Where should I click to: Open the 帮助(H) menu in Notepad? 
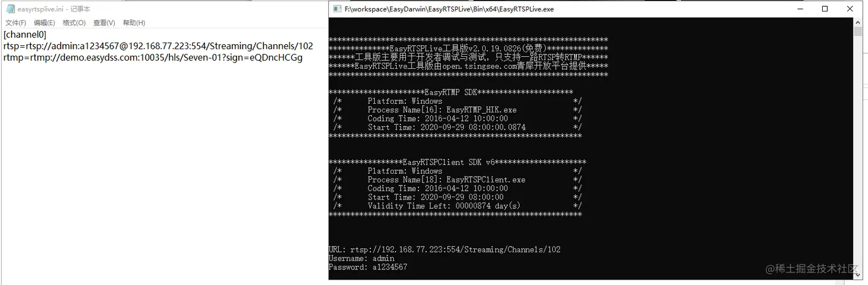[x=134, y=23]
